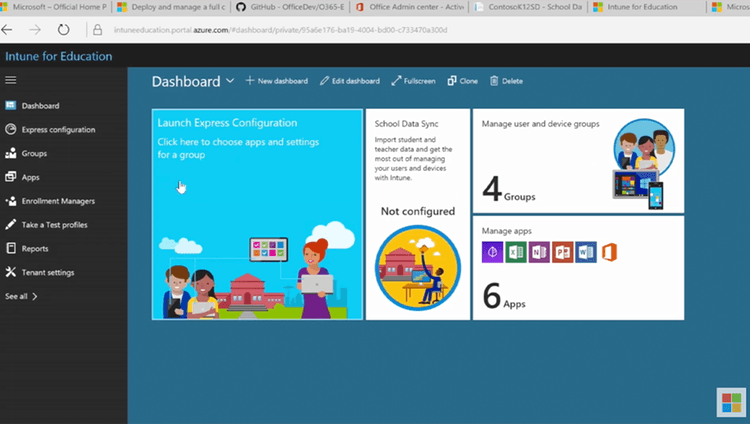Open Express configuration from sidebar

[58, 129]
